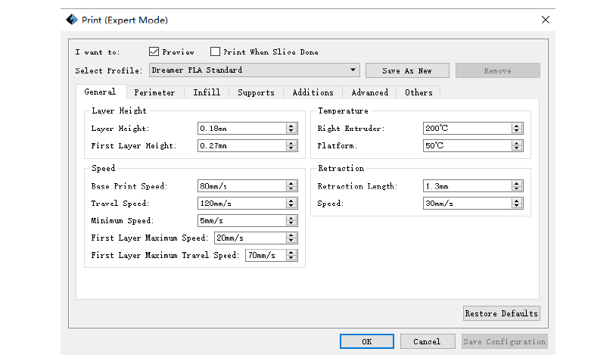Go to the Supports tab
Screen dimensions: 616x364
pyautogui.click(x=256, y=92)
